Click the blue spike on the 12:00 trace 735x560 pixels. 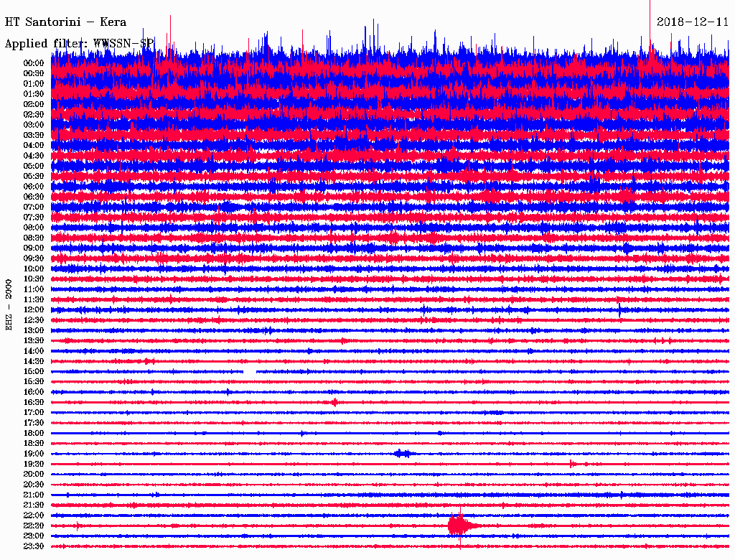point(619,310)
